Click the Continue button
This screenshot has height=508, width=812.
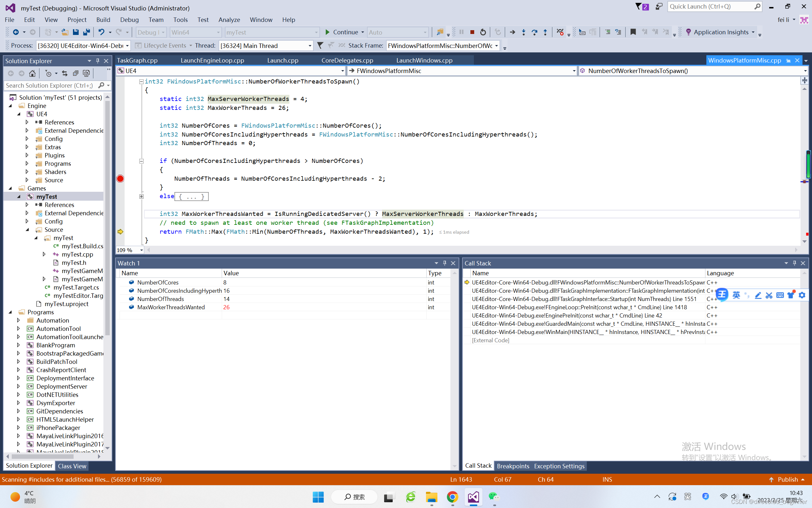point(342,32)
